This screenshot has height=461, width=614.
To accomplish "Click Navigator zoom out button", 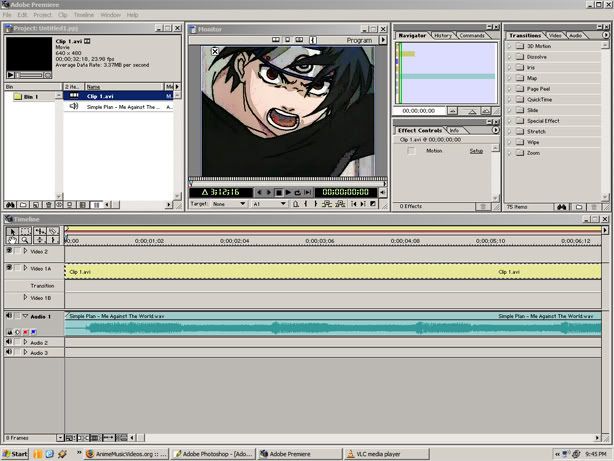I will (x=452, y=111).
